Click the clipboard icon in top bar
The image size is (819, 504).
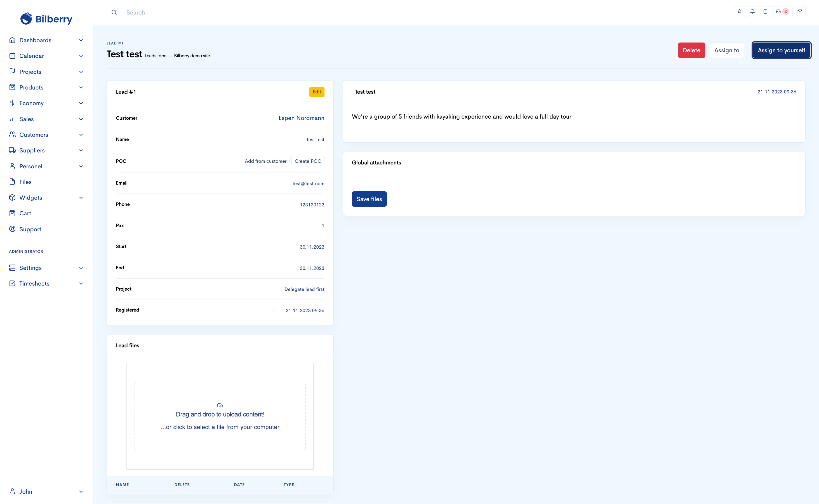click(x=765, y=12)
